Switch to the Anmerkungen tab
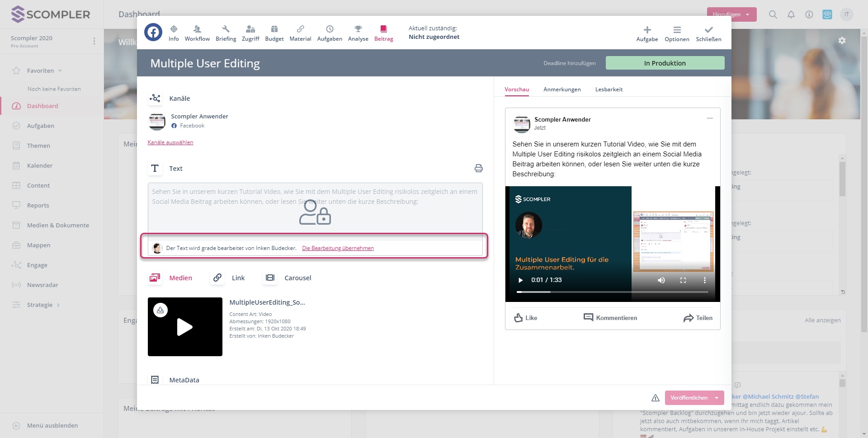The image size is (868, 438). click(562, 89)
